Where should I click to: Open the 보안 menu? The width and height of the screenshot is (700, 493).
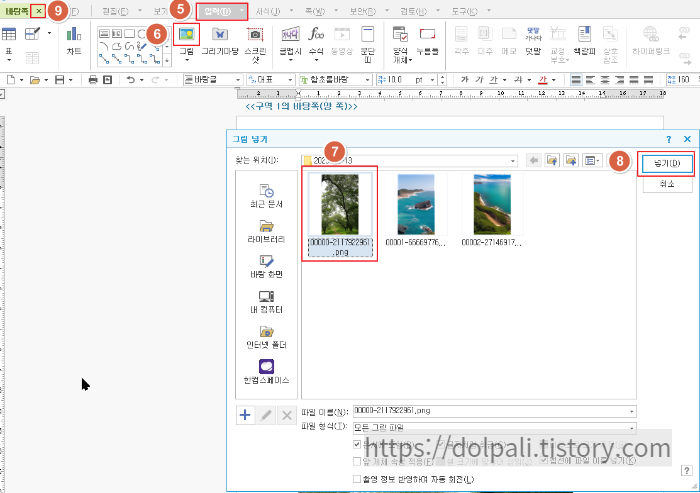pos(363,11)
